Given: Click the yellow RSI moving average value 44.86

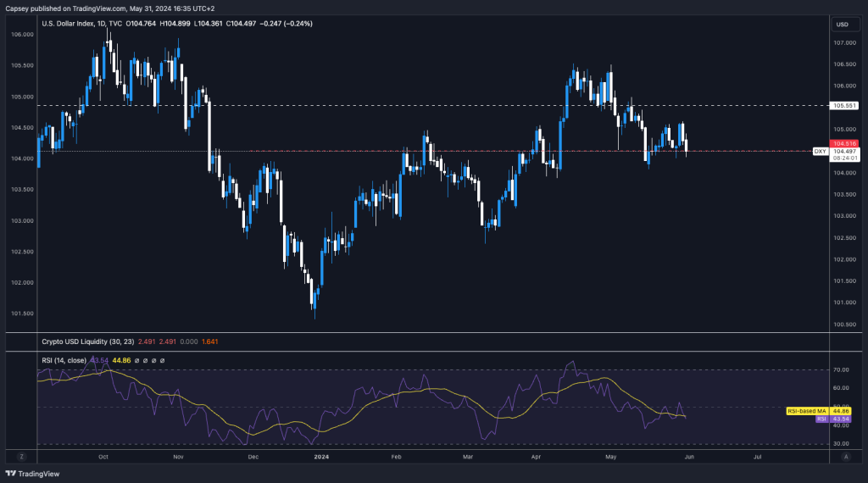Looking at the screenshot, I should click(122, 360).
